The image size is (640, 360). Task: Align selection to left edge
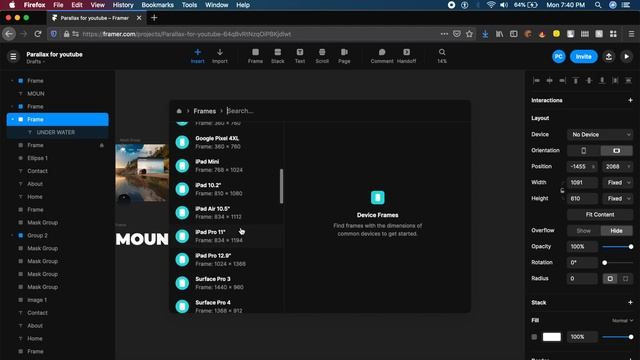(536, 81)
